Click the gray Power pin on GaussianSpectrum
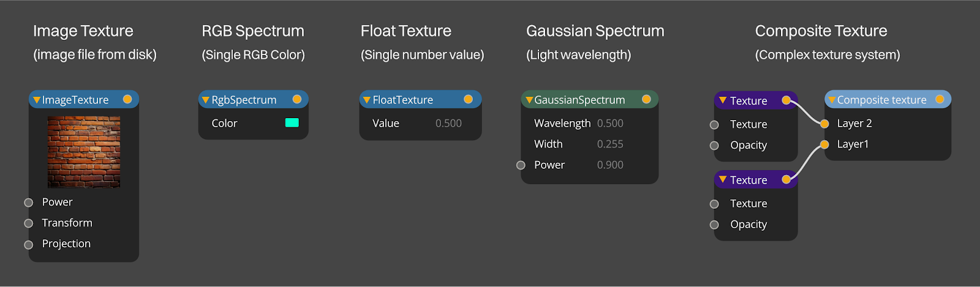 pos(521,165)
